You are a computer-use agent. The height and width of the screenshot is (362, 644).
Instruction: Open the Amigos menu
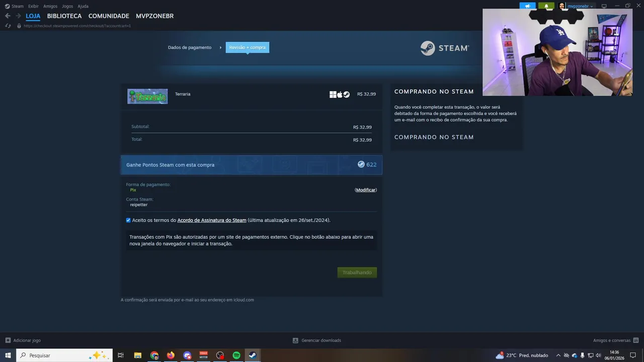point(50,6)
